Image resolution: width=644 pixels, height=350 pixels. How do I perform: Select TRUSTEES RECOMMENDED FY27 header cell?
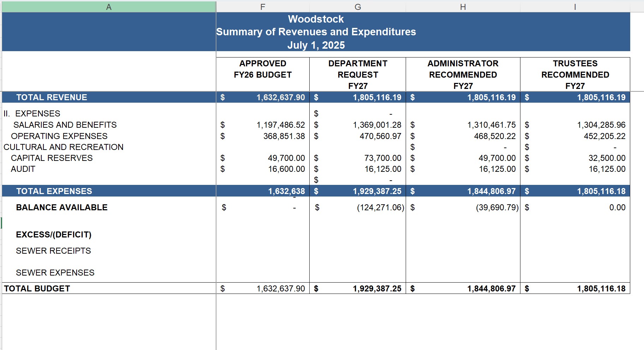click(575, 74)
